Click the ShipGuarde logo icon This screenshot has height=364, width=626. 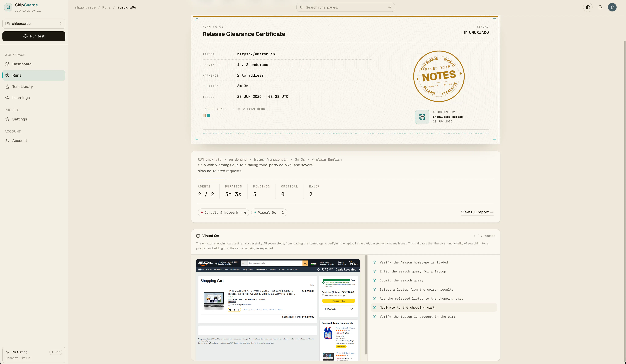click(8, 7)
